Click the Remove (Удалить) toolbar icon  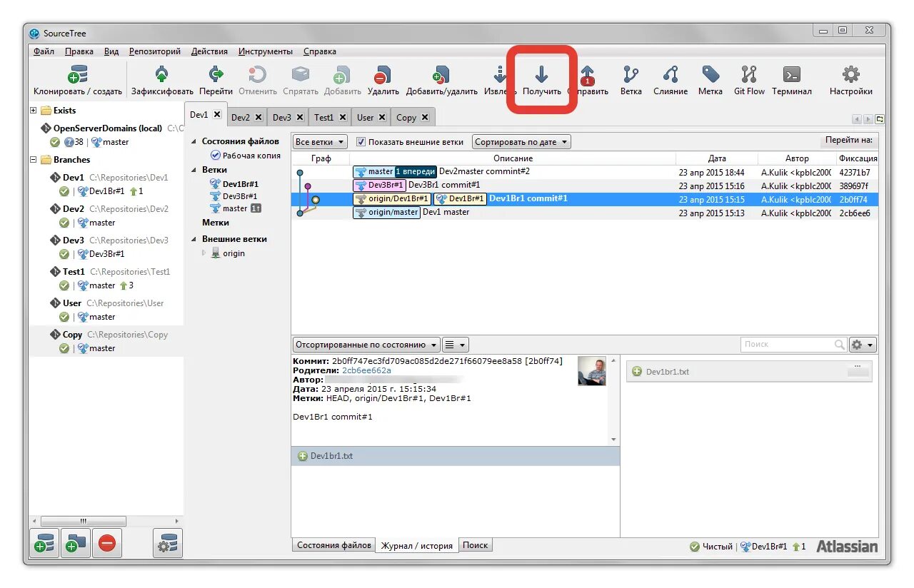click(x=383, y=74)
